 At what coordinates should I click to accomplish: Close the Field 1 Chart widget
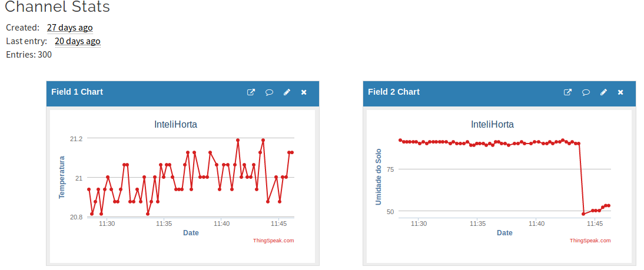(x=304, y=92)
